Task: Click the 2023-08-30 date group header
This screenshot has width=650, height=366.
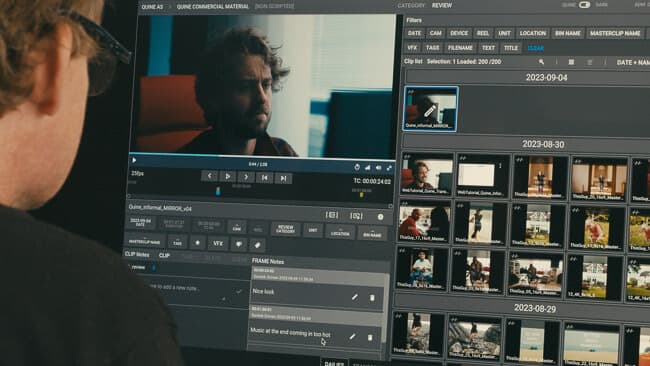Action: pos(527,144)
